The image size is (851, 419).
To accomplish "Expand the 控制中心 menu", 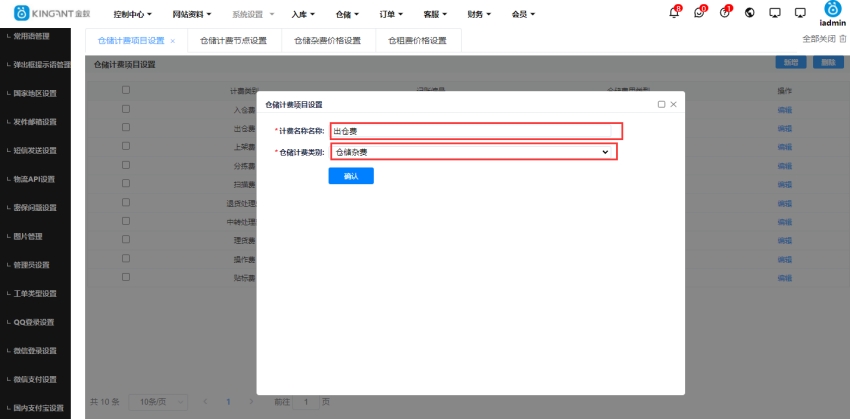I will coord(132,15).
